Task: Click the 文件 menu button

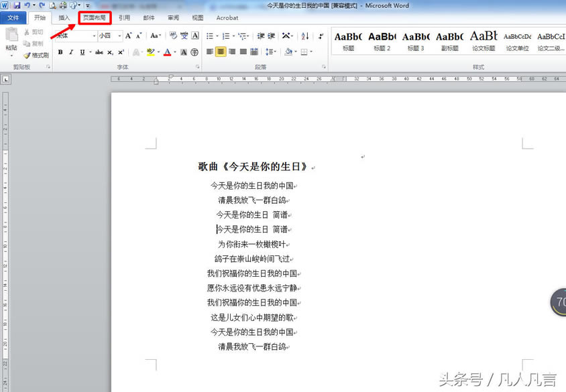Action: (x=12, y=18)
